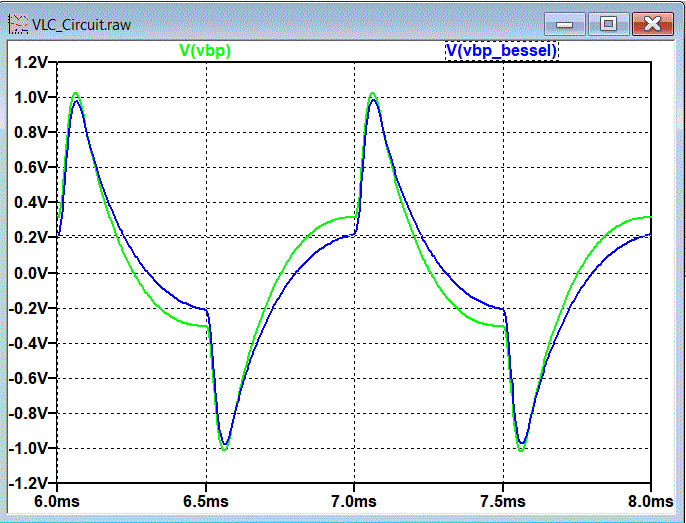The image size is (686, 523).
Task: Click the 0.6V vertical axis label
Action: pyautogui.click(x=30, y=167)
